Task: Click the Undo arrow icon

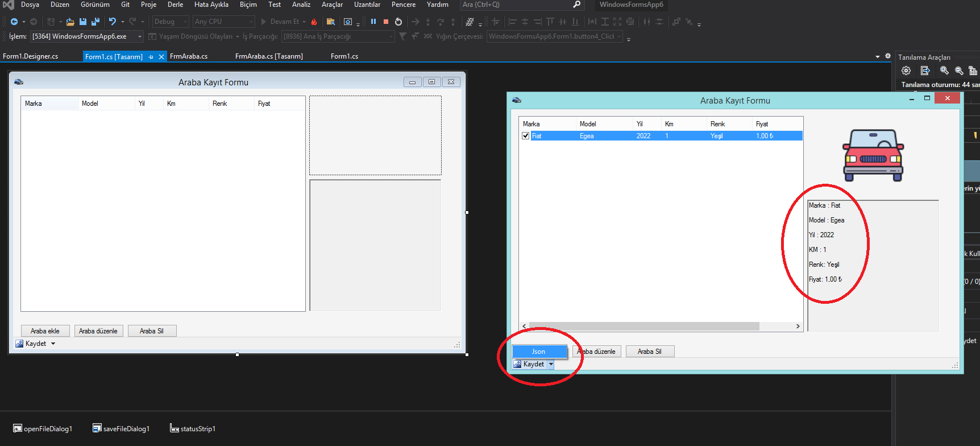Action: pyautogui.click(x=112, y=22)
